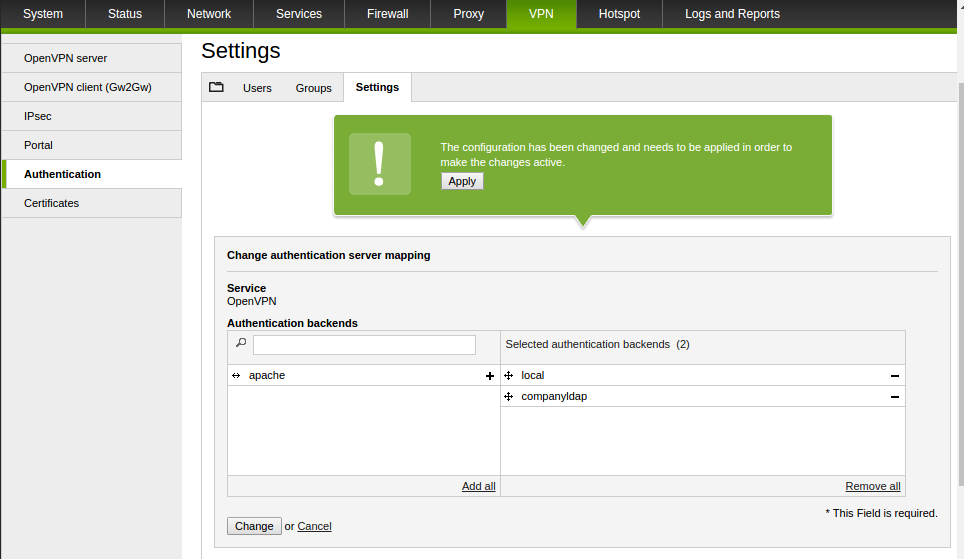The height and width of the screenshot is (559, 964).
Task: Add apache backend with plus icon
Action: coord(489,376)
